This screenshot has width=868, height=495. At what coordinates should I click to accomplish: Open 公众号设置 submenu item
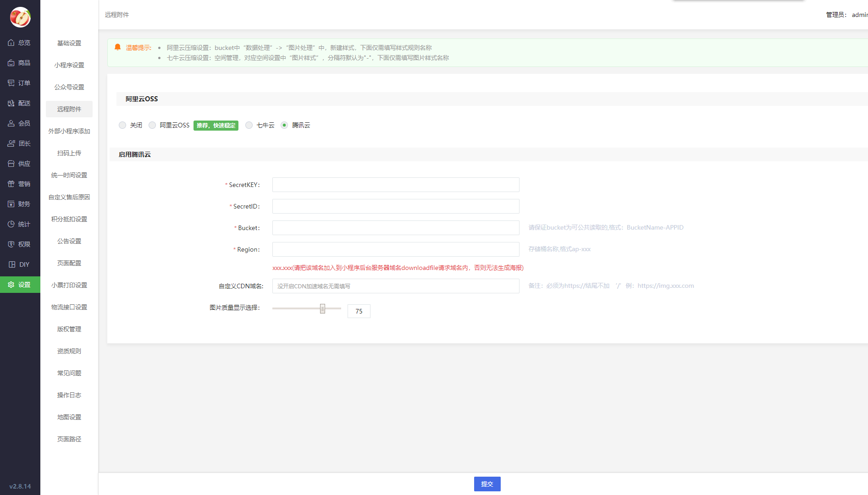(69, 87)
